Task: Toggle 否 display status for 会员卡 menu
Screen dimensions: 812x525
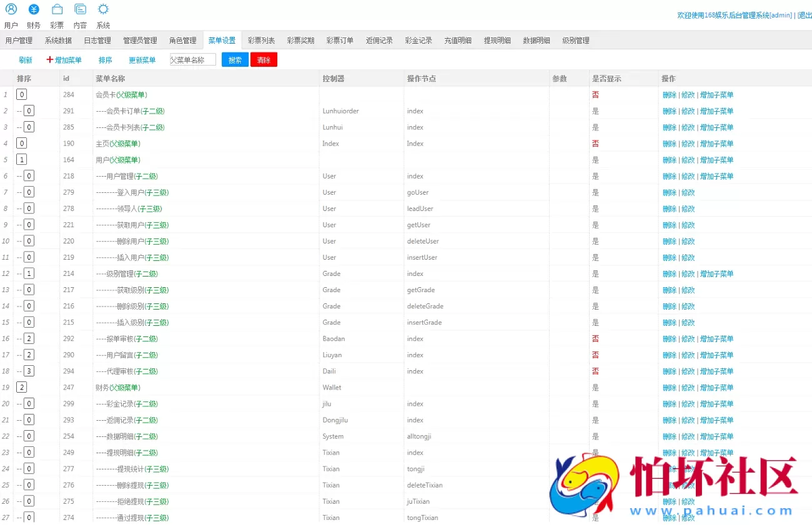Action: pyautogui.click(x=595, y=94)
